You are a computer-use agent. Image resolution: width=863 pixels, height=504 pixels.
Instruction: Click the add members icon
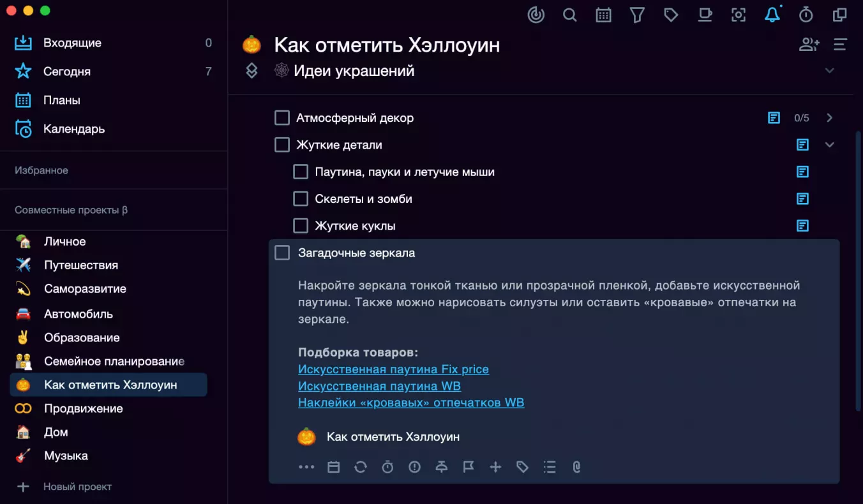809,45
